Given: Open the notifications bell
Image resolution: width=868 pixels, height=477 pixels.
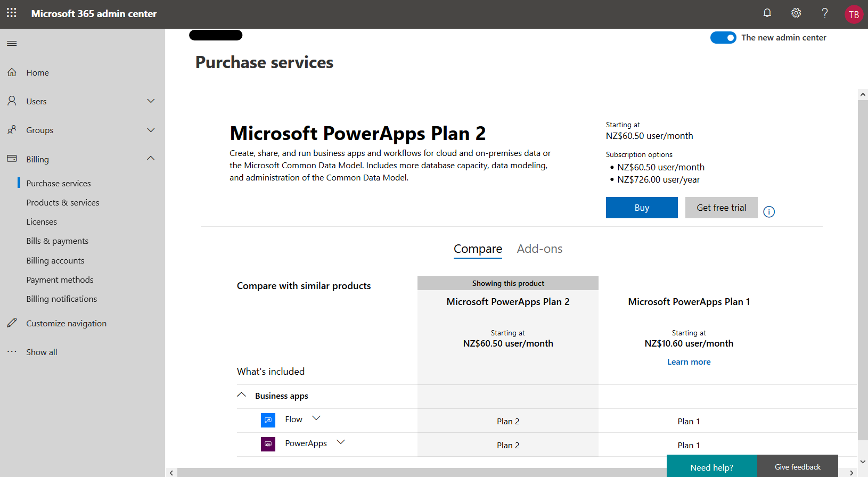Looking at the screenshot, I should pos(767,13).
